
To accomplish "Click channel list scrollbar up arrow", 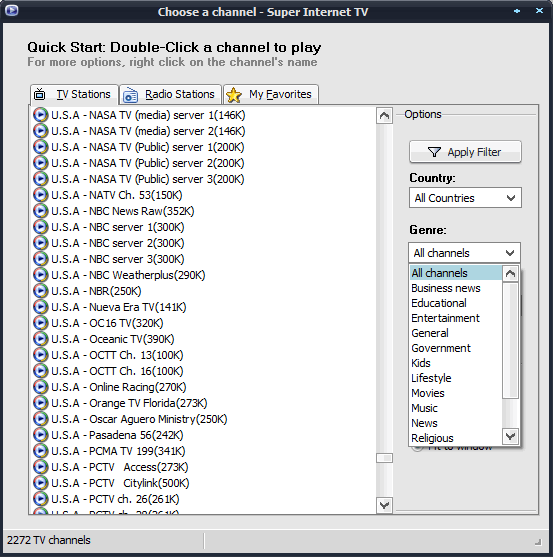I will click(384, 115).
